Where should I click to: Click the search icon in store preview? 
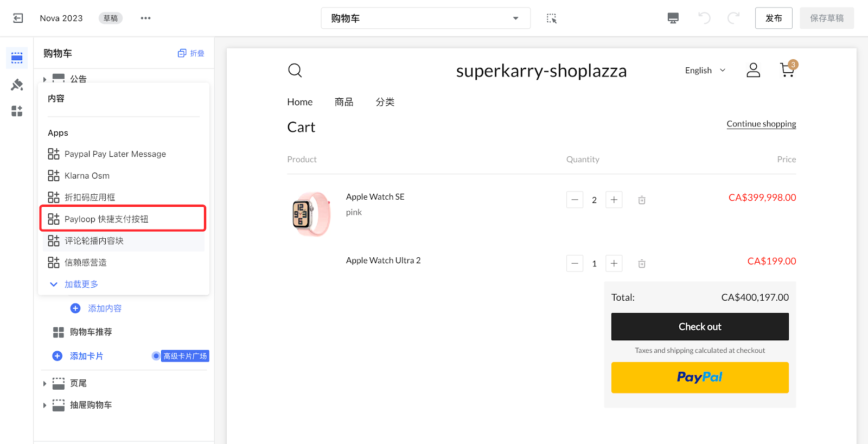pyautogui.click(x=295, y=71)
